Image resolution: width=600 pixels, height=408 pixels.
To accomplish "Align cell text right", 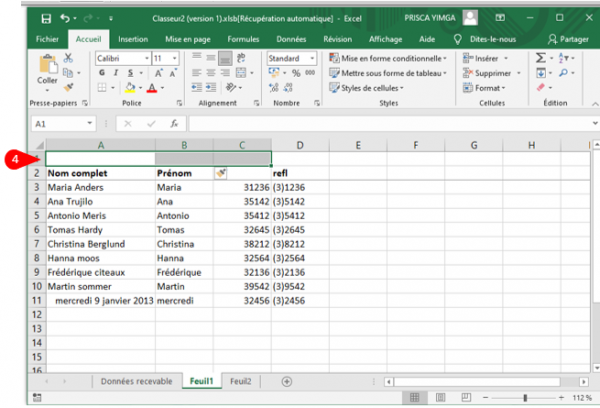I will tap(225, 73).
